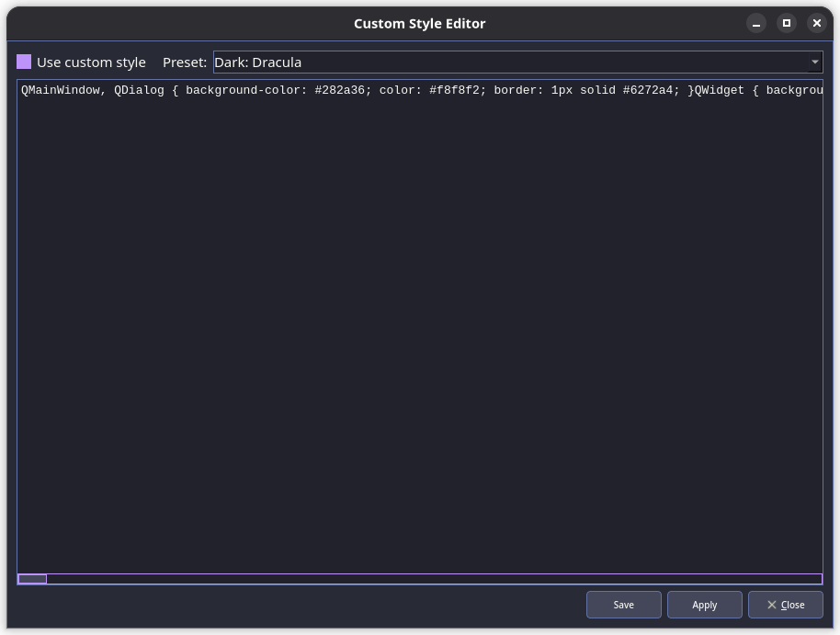Apply the custom style
840x635 pixels.
[705, 605]
